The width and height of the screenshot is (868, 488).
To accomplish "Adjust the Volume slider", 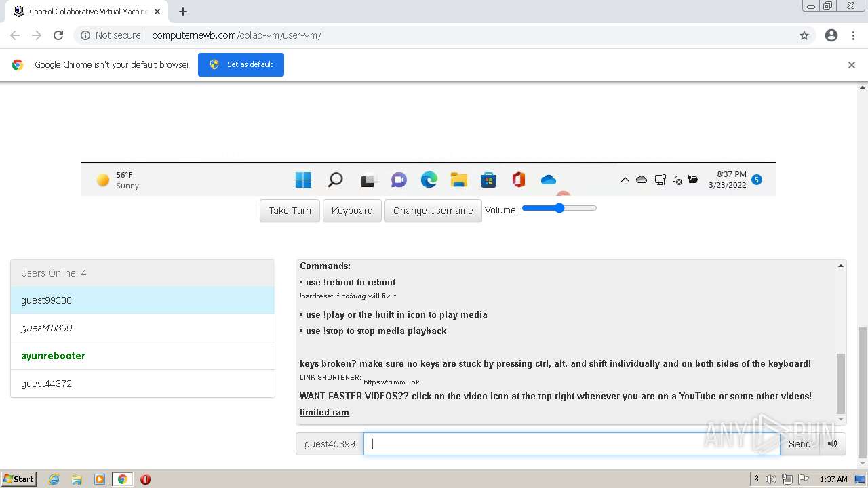I will (x=559, y=208).
